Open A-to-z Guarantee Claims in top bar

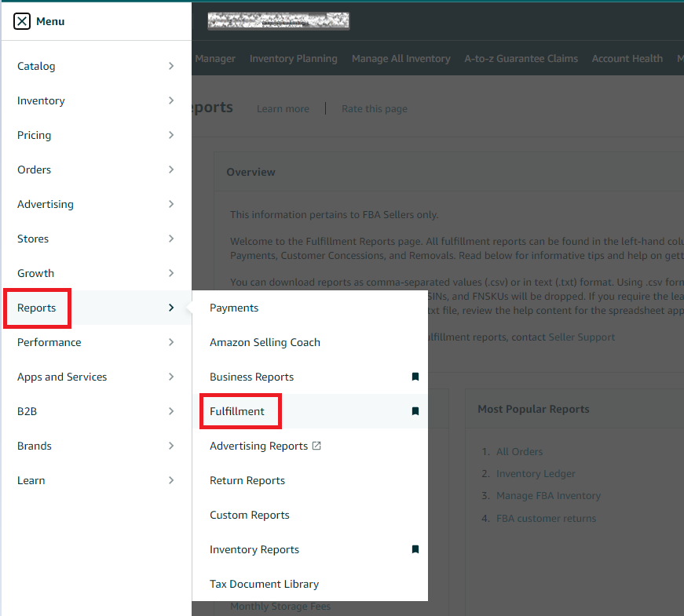click(x=521, y=58)
